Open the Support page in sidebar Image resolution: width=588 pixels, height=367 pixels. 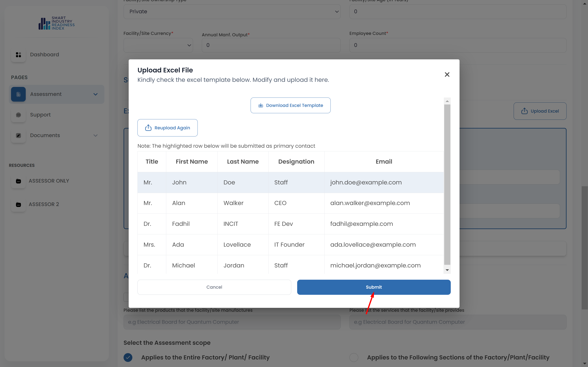pos(40,115)
